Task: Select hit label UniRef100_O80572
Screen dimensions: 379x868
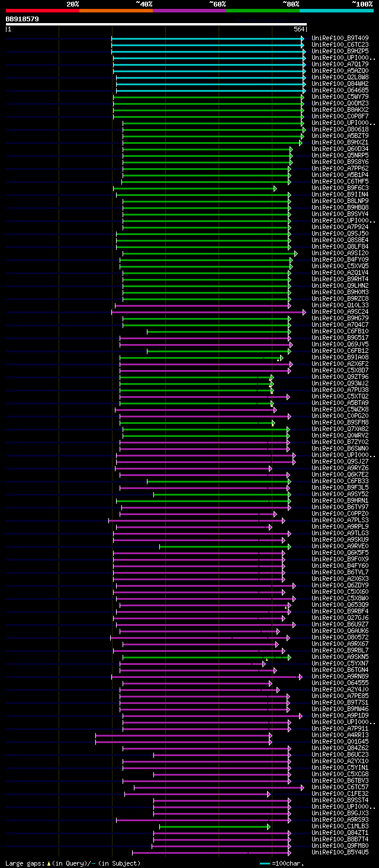Action: 340,638
